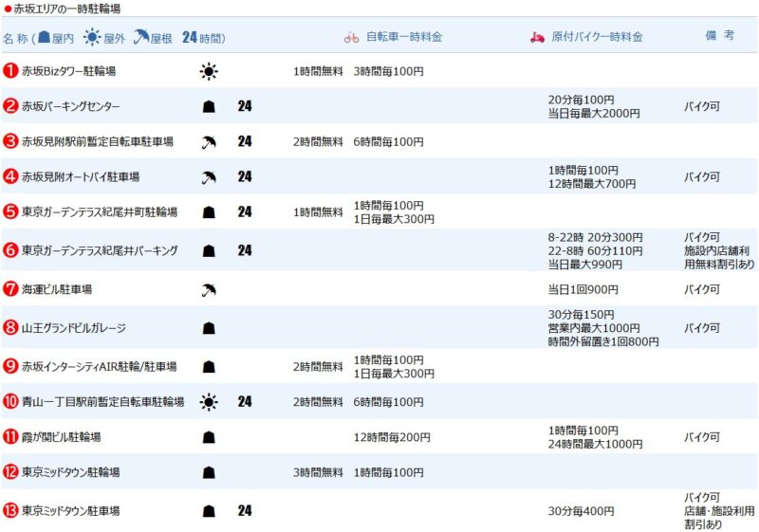Click the bicycle icon in the header
Screen dimensions: 759x532
351,37
